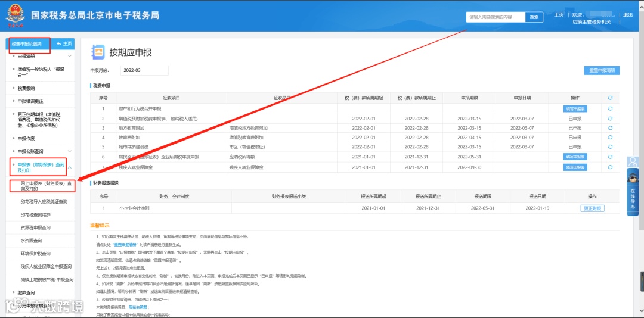Collapse the 申报表(财务报表)查询及打印 section
The height and width of the screenshot is (318, 644).
tap(69, 167)
